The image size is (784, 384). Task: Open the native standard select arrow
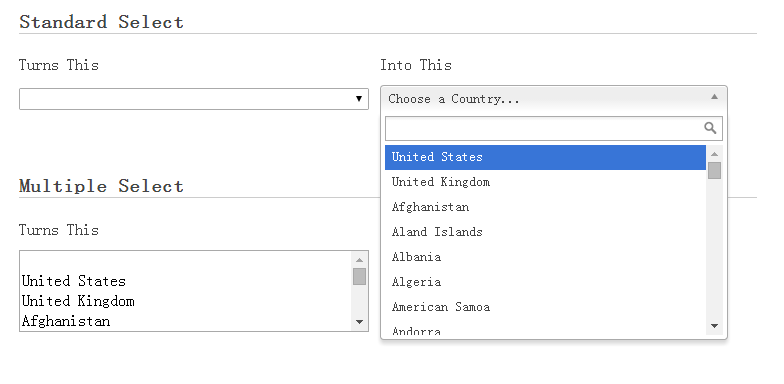click(x=358, y=98)
